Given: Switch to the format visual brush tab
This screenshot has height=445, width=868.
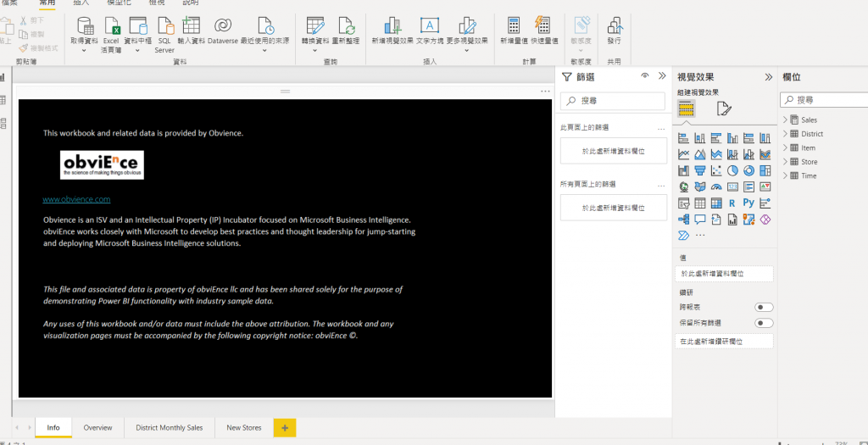Looking at the screenshot, I should 724,108.
